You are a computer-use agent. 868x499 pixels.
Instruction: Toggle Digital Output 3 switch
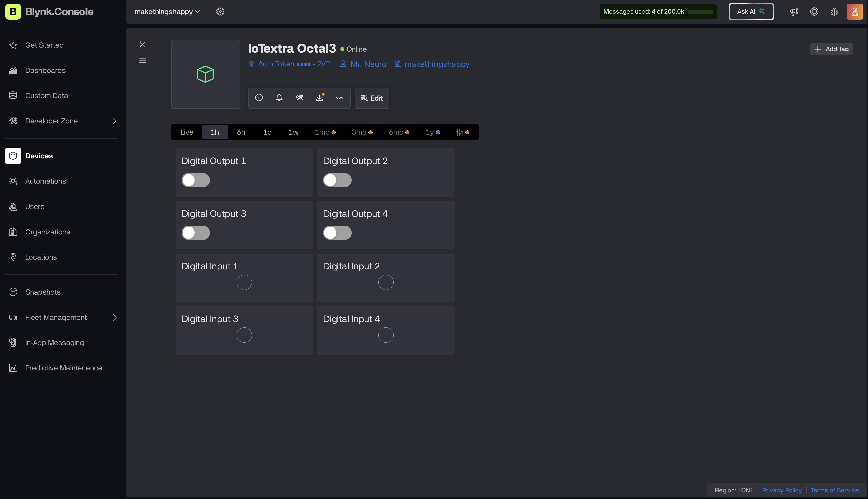[196, 233]
